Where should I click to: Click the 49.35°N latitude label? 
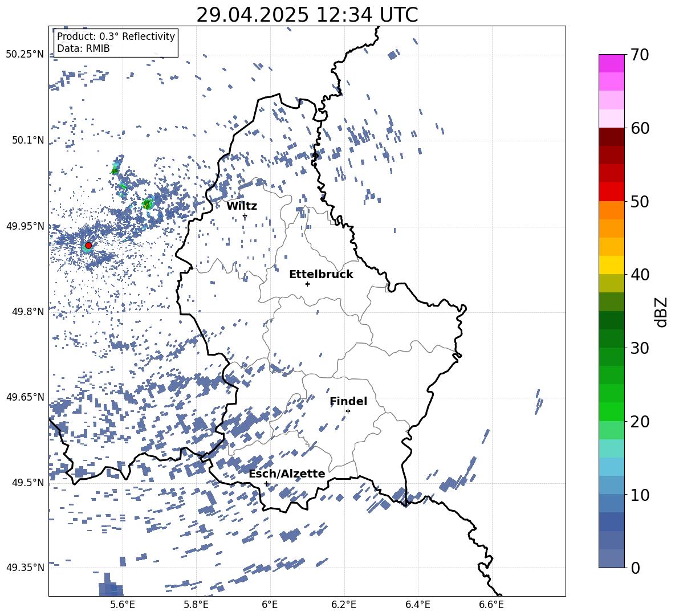[x=25, y=568]
